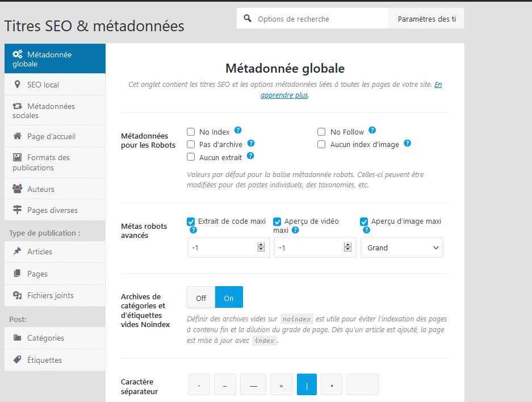Screen dimensions: 532x402
Task: Select the map pin icon beside SEO local
Action: 17,84
